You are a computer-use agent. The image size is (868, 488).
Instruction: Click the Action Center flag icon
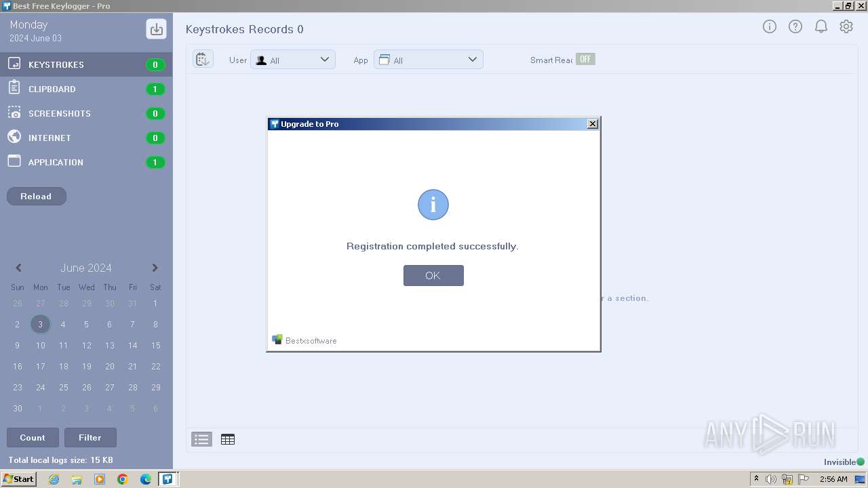pos(804,479)
